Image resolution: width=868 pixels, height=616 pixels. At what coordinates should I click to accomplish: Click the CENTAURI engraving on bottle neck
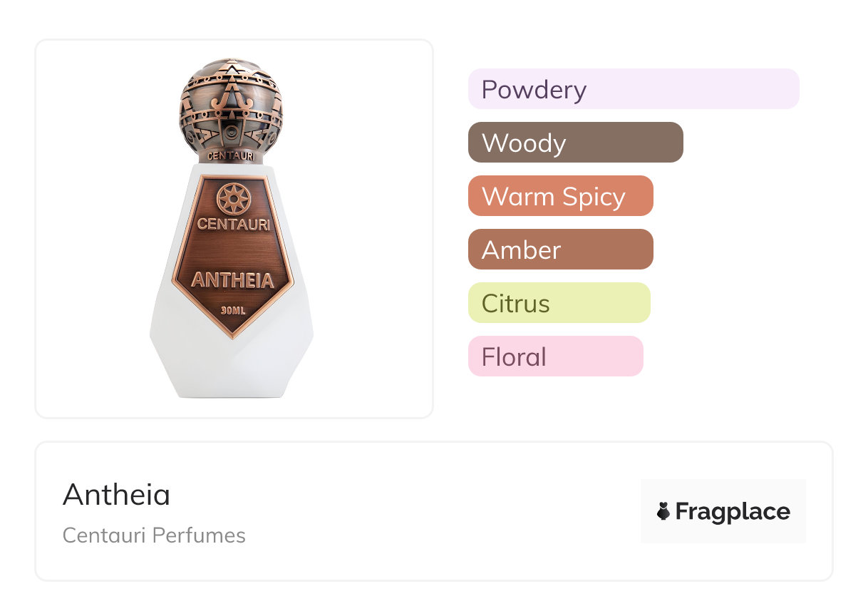click(231, 154)
